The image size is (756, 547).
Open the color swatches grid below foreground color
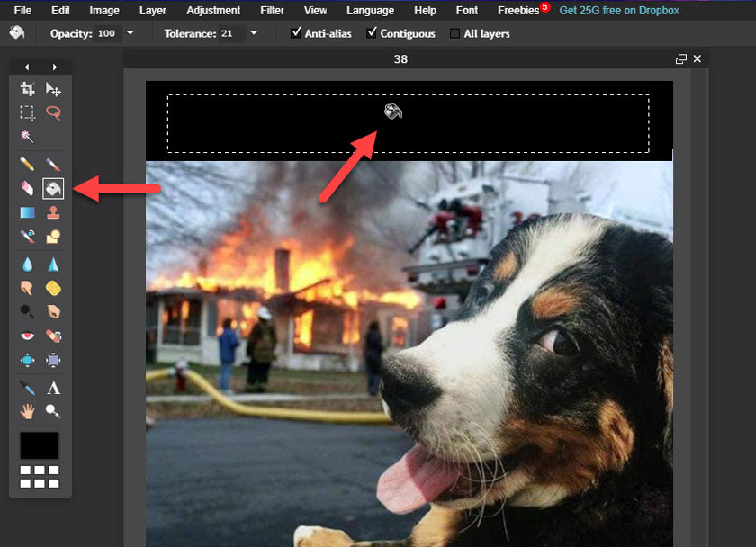40,476
